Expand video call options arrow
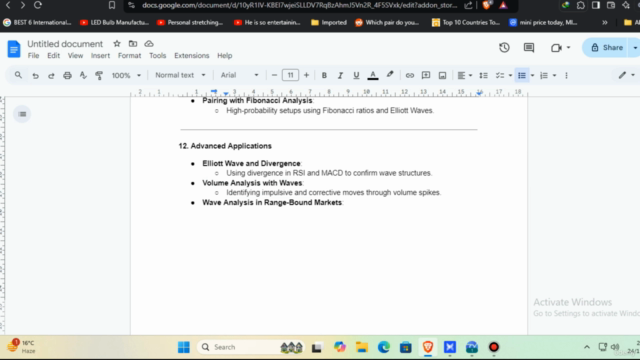 pyautogui.click(x=568, y=48)
